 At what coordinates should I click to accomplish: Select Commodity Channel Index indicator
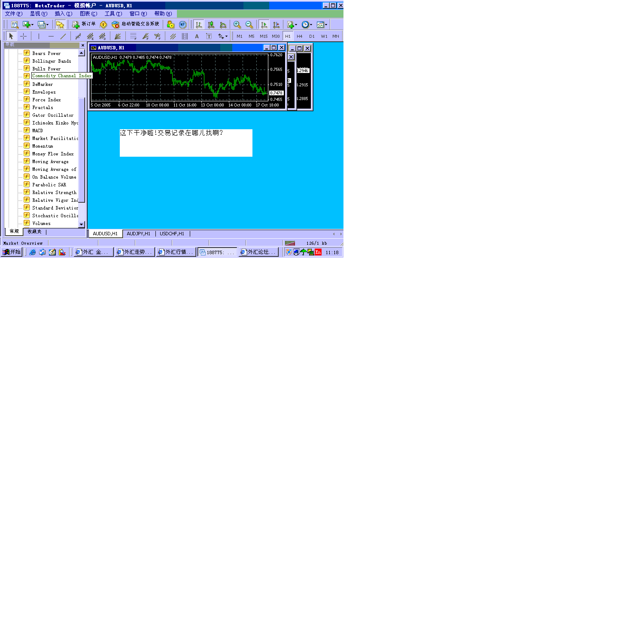pos(62,76)
